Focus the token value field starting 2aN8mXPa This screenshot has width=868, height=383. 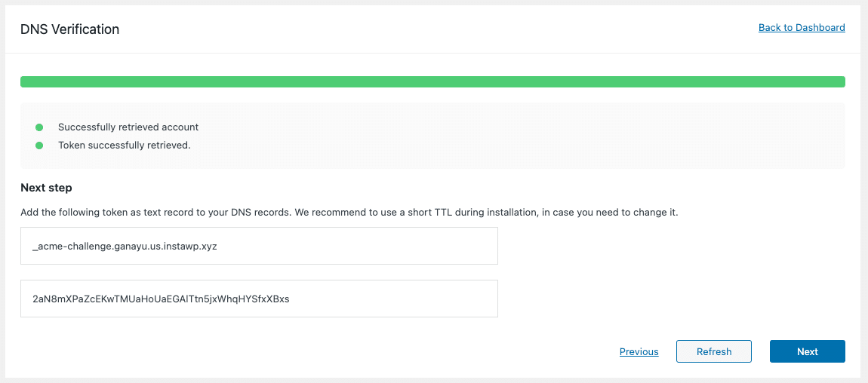click(x=259, y=299)
